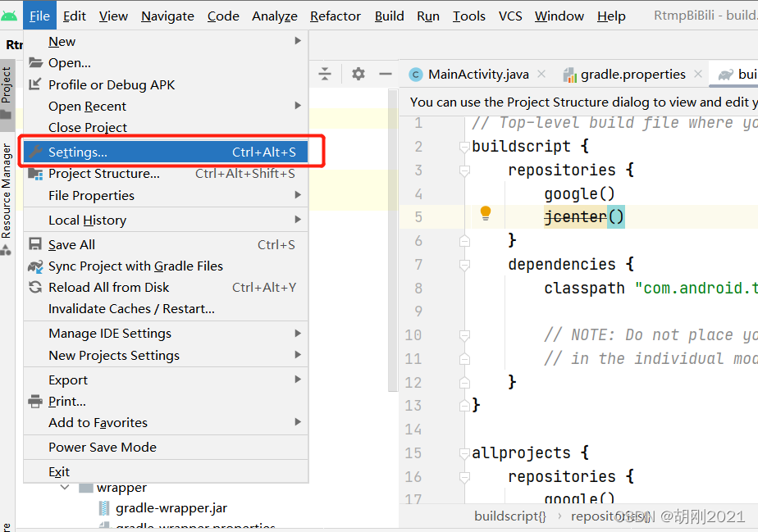Screen dimensions: 758x532
Task: Expand the New submenu
Action: coord(298,41)
